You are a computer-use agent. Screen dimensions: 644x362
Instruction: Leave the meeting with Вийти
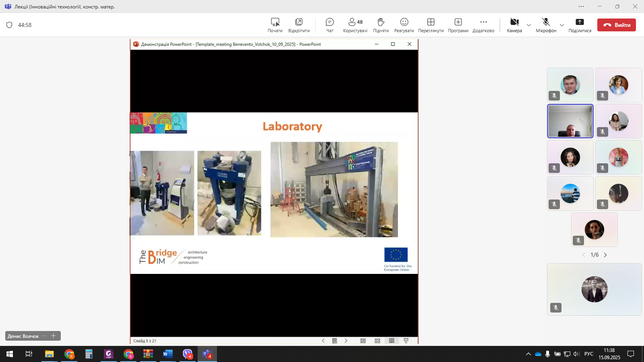pos(616,25)
